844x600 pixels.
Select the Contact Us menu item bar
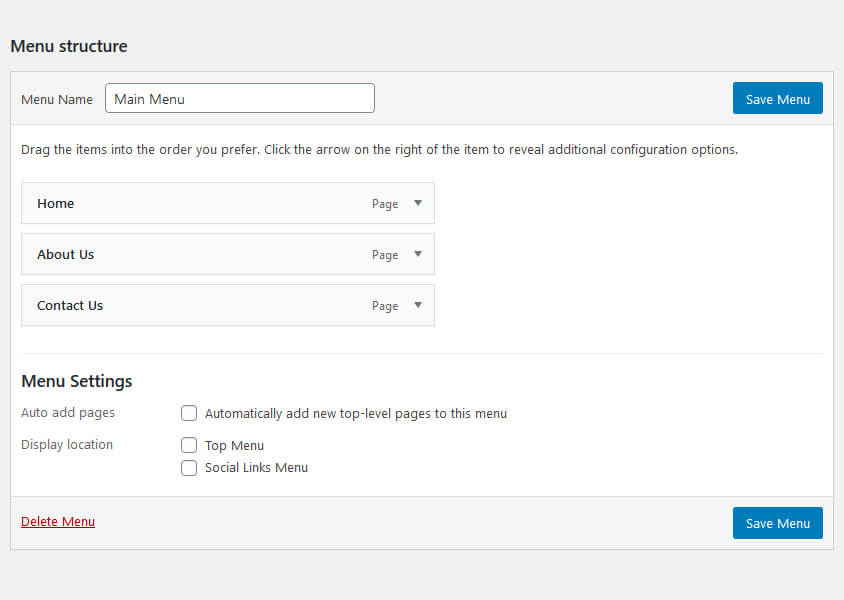(x=200, y=305)
